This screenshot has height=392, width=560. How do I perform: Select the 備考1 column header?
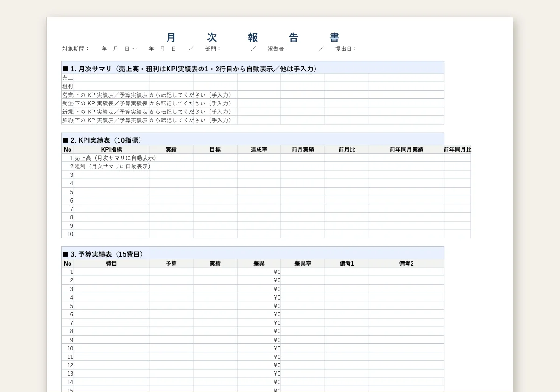[x=347, y=264]
